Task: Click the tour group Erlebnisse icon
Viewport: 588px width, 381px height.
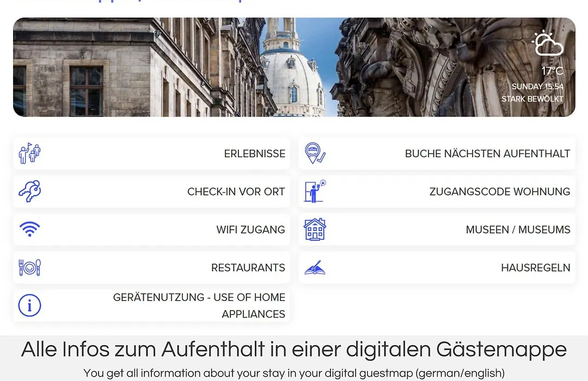Action: tap(29, 153)
